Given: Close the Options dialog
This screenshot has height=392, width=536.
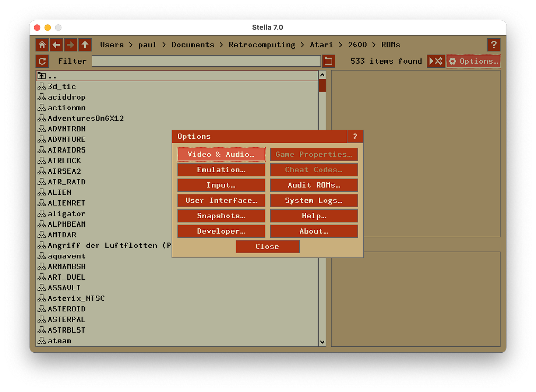Looking at the screenshot, I should pyautogui.click(x=268, y=247).
